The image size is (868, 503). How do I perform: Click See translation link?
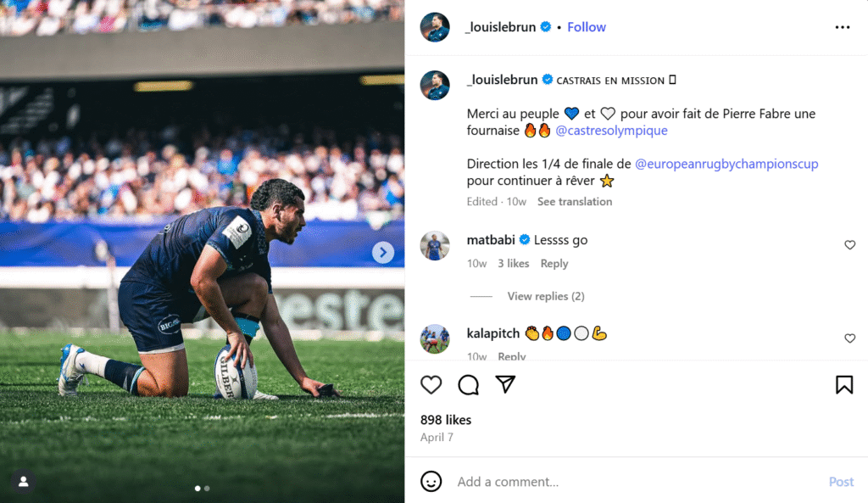click(x=574, y=202)
